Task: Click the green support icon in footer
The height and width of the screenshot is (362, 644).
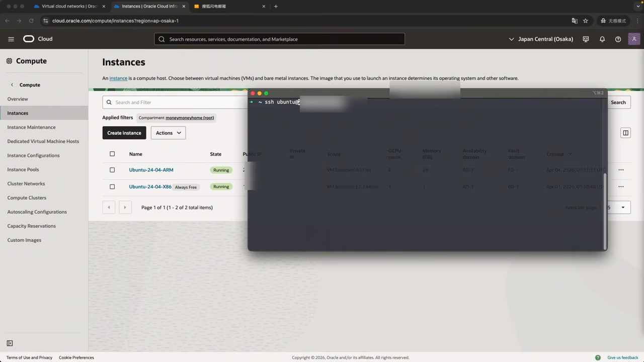Action: 598,357
